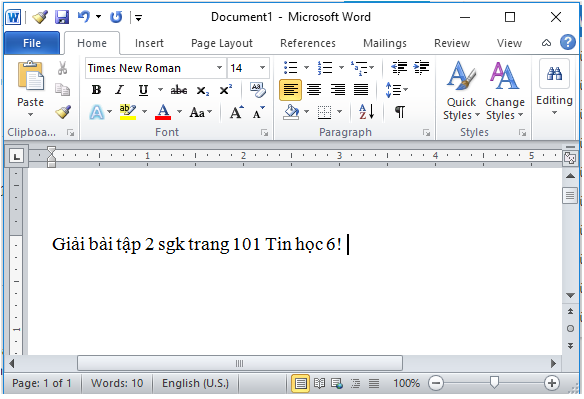Click the Format Painter brush icon
The width and height of the screenshot is (584, 399).
tap(63, 112)
